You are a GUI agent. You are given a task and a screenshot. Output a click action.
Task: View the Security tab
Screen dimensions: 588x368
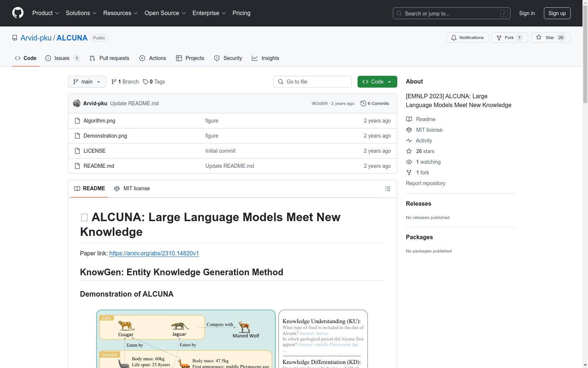tap(228, 58)
